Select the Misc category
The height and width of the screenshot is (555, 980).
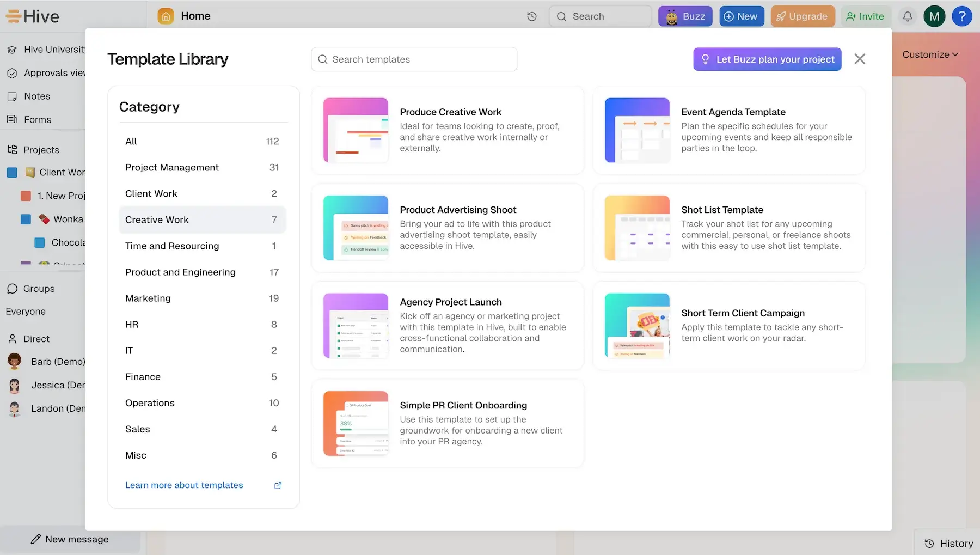pos(203,455)
